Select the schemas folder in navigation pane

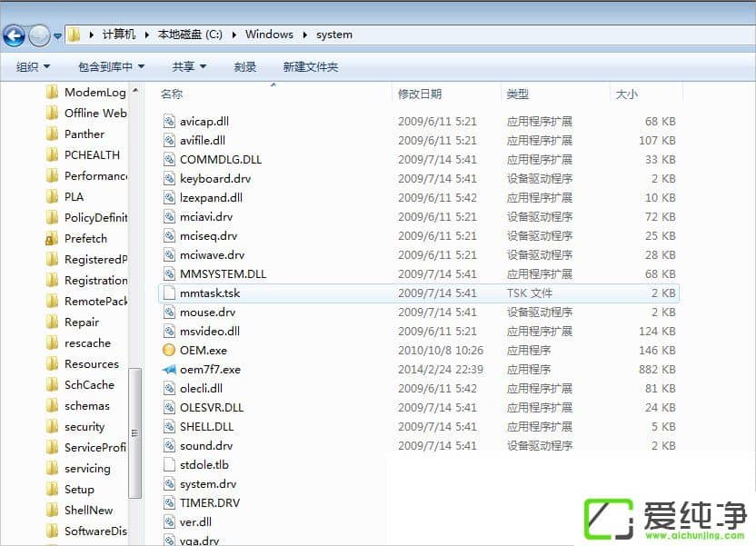(x=77, y=406)
